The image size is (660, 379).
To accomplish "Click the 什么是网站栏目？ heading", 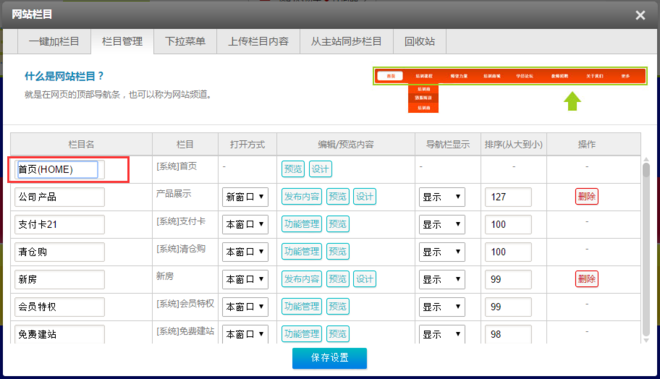I will [x=64, y=76].
